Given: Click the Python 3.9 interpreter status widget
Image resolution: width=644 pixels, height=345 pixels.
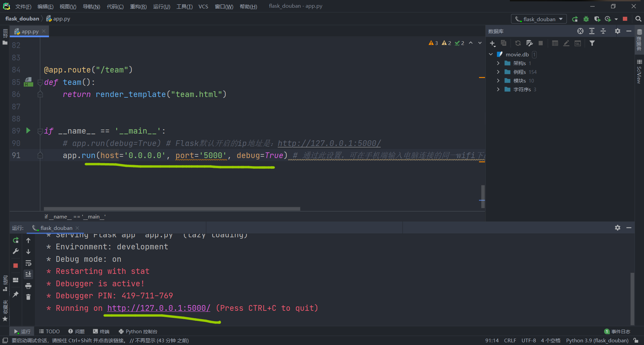Looking at the screenshot, I should pos(597,340).
